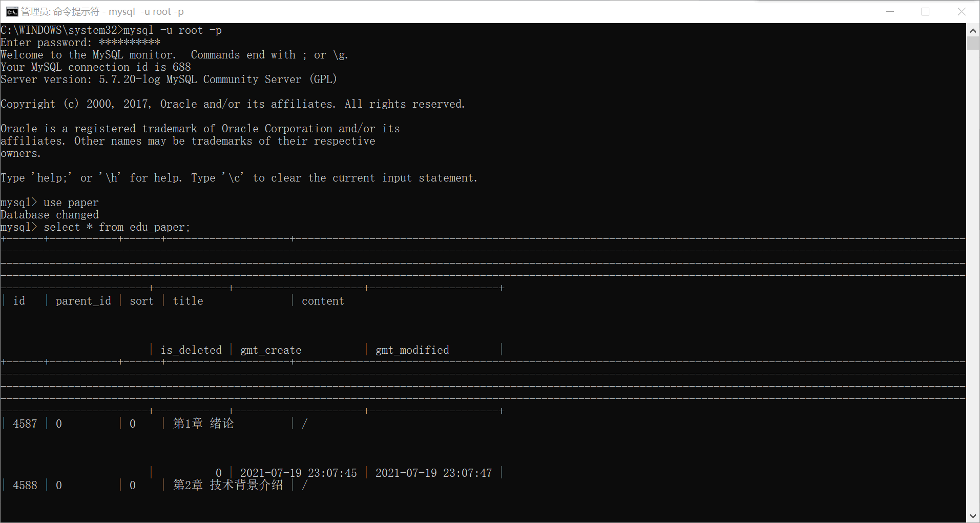The image size is (980, 523).
Task: Click the 'gmt_create' column header
Action: [x=271, y=350]
